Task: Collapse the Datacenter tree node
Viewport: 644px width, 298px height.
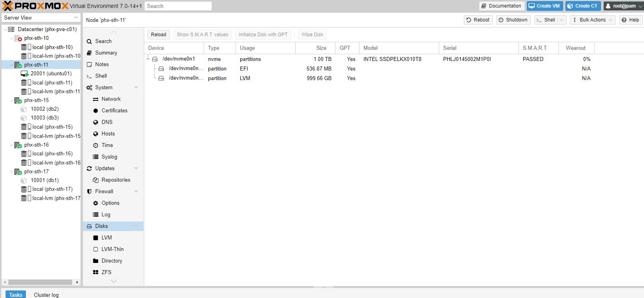Action: [5, 29]
